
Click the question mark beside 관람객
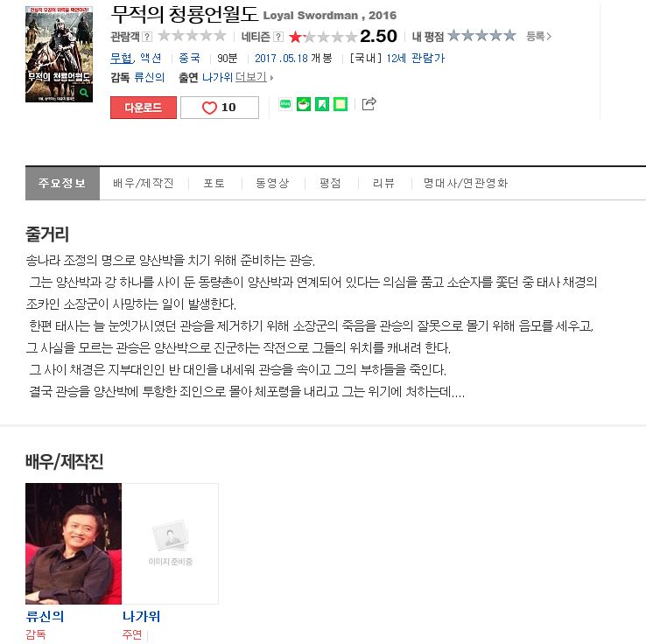pos(147,37)
